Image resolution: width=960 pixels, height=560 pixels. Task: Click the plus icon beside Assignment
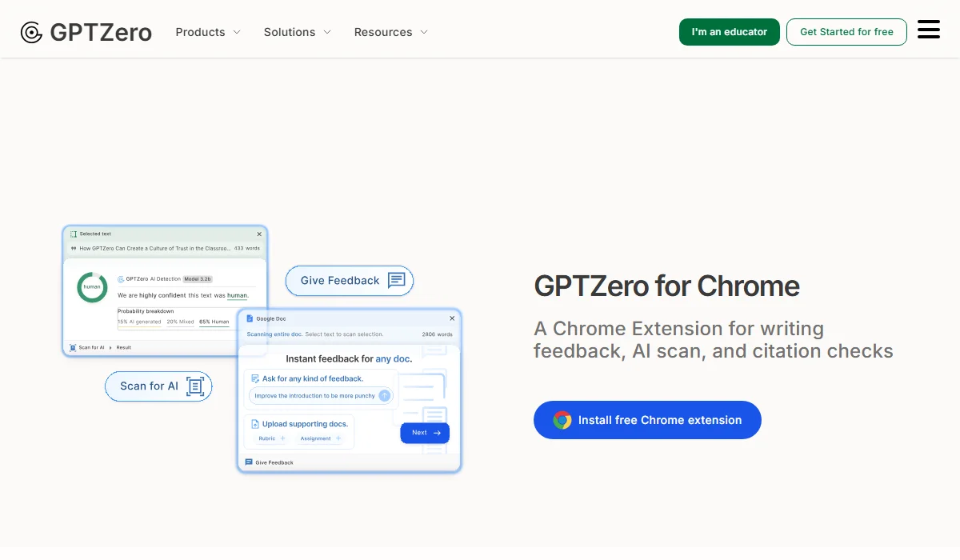click(338, 438)
